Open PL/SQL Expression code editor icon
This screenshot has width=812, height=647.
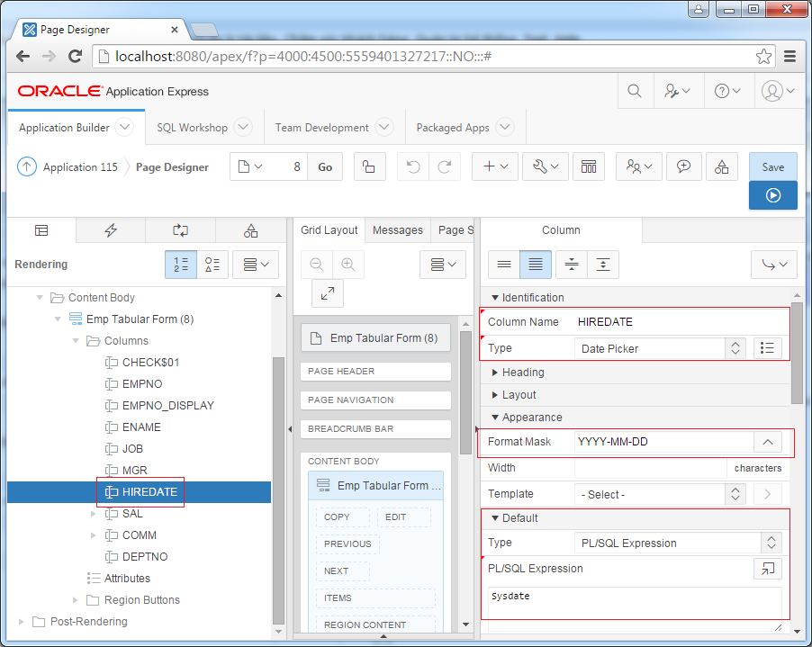click(768, 569)
